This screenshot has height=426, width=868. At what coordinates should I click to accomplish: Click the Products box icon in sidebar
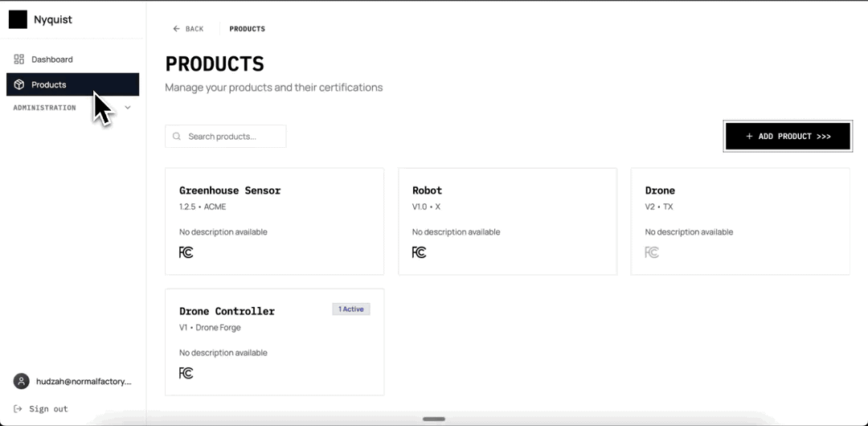pos(19,84)
